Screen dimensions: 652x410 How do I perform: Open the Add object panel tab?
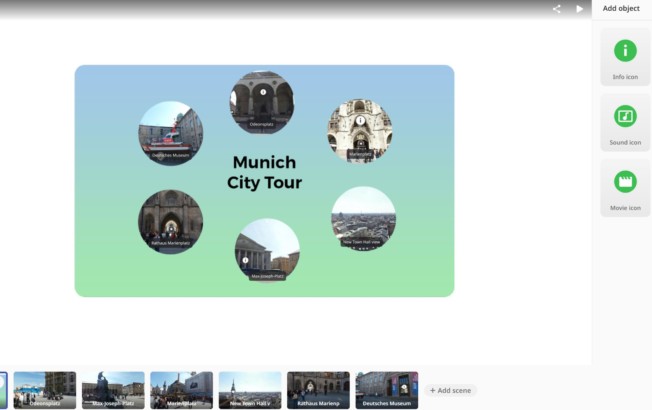click(x=621, y=9)
